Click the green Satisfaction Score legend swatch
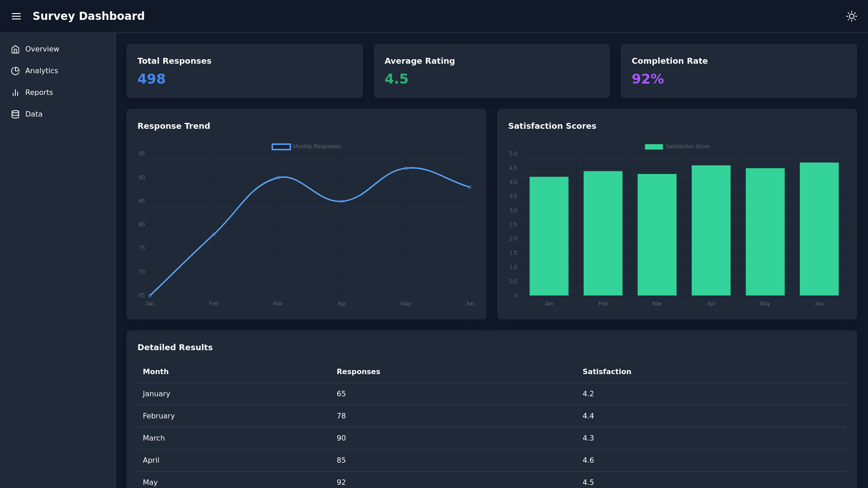868x488 pixels. (654, 147)
